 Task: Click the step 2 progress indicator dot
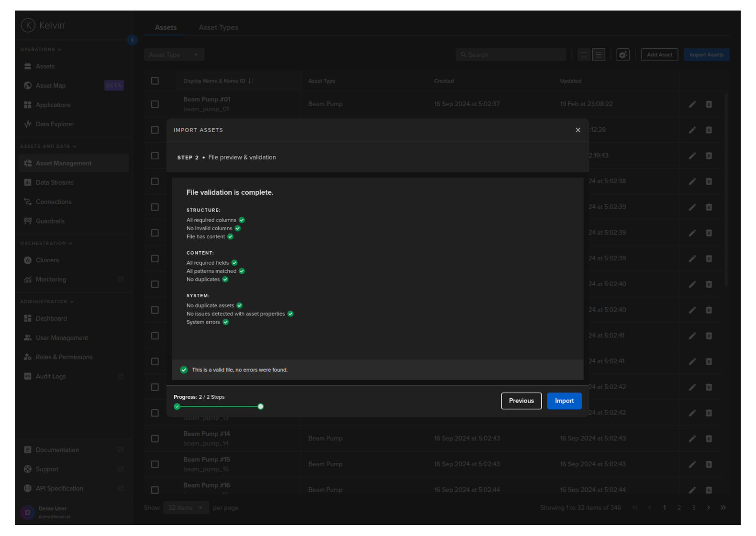click(x=260, y=407)
